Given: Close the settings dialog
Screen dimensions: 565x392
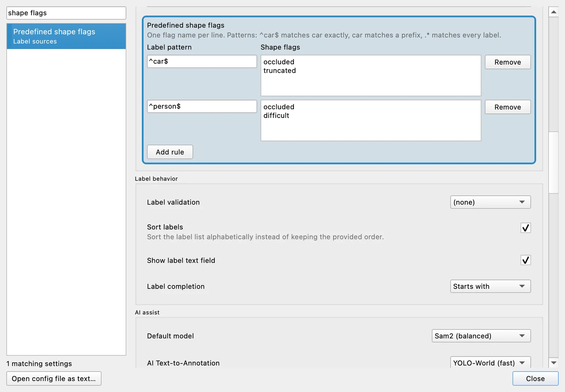Looking at the screenshot, I should 535,379.
